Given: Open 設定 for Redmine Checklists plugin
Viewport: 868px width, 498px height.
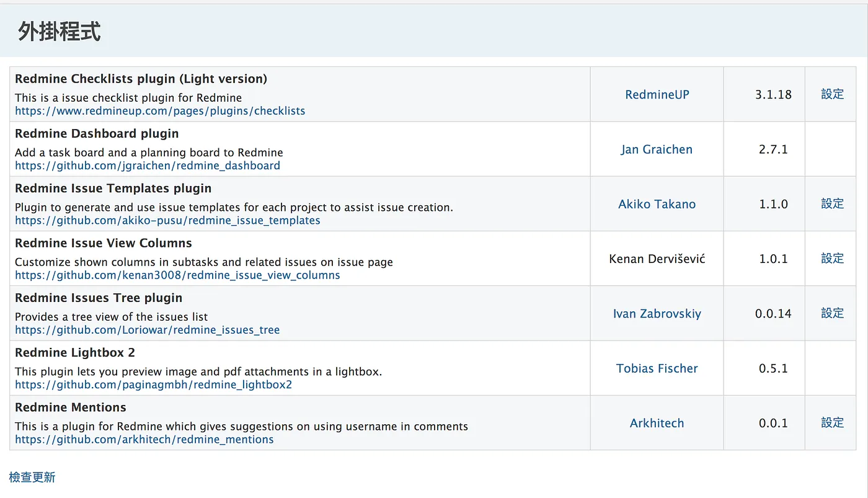Looking at the screenshot, I should click(833, 94).
